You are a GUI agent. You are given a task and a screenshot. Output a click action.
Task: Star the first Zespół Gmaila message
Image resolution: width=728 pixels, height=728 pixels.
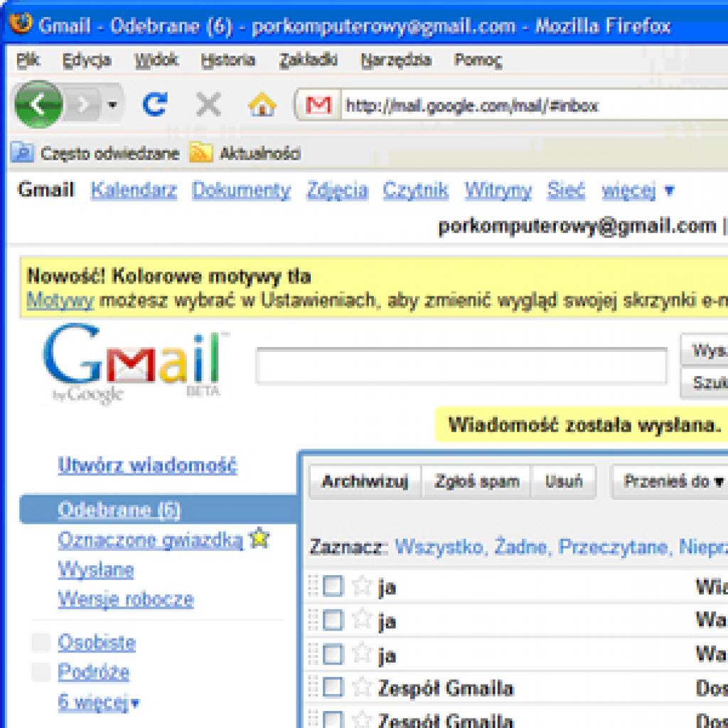[x=362, y=687]
